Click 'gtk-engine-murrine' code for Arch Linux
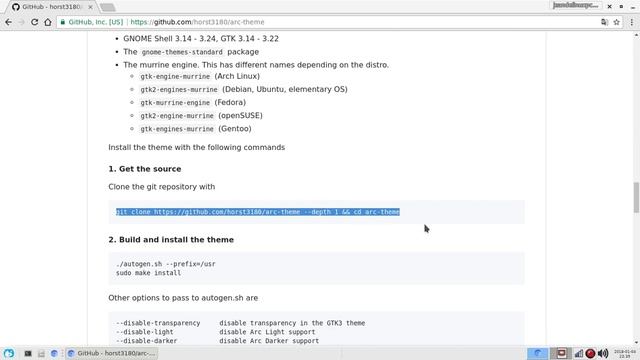640x360 pixels. (175, 76)
